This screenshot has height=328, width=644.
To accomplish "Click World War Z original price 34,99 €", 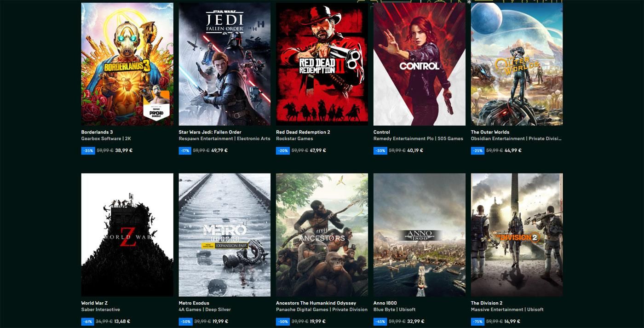I will [x=104, y=322].
